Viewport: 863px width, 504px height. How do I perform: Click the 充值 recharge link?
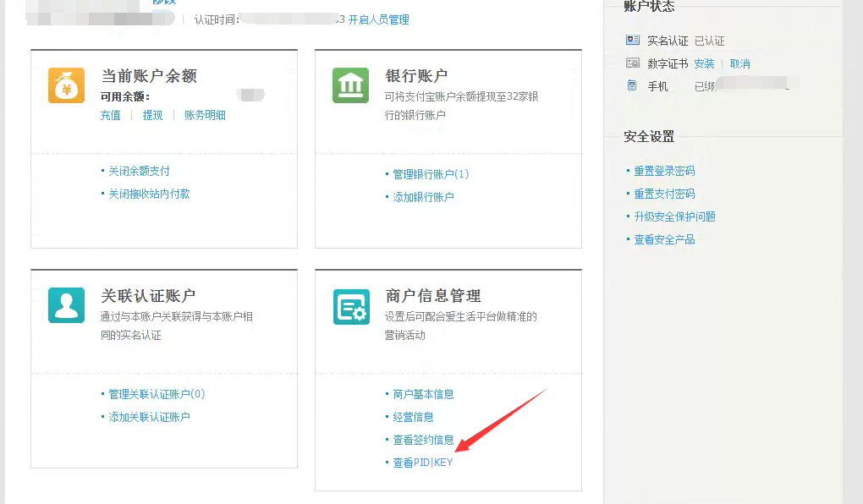pos(111,115)
